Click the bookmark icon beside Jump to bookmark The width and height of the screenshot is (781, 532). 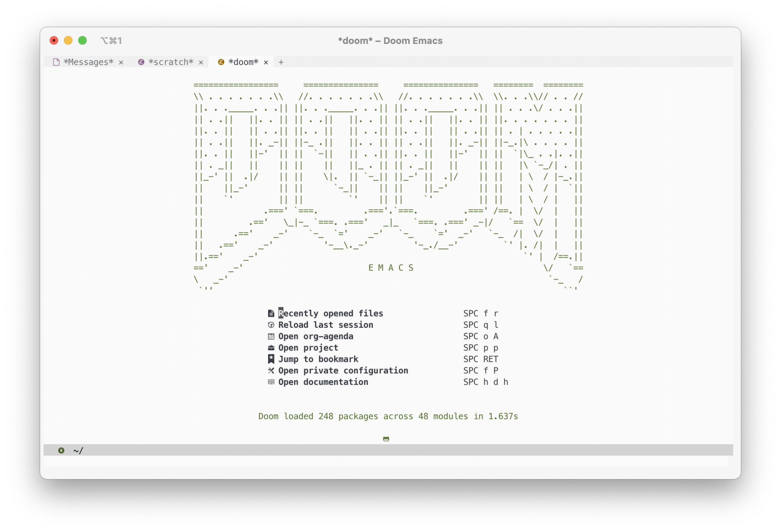(x=271, y=359)
